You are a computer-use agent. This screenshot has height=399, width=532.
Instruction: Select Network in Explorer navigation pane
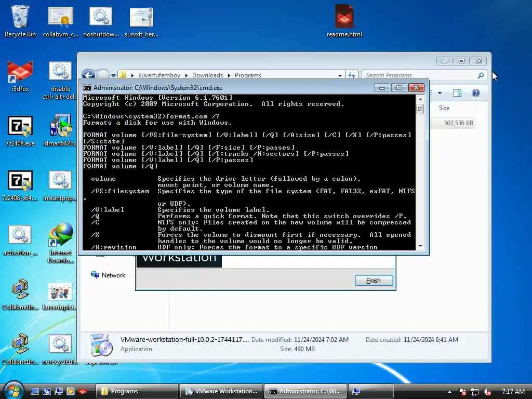tap(108, 275)
